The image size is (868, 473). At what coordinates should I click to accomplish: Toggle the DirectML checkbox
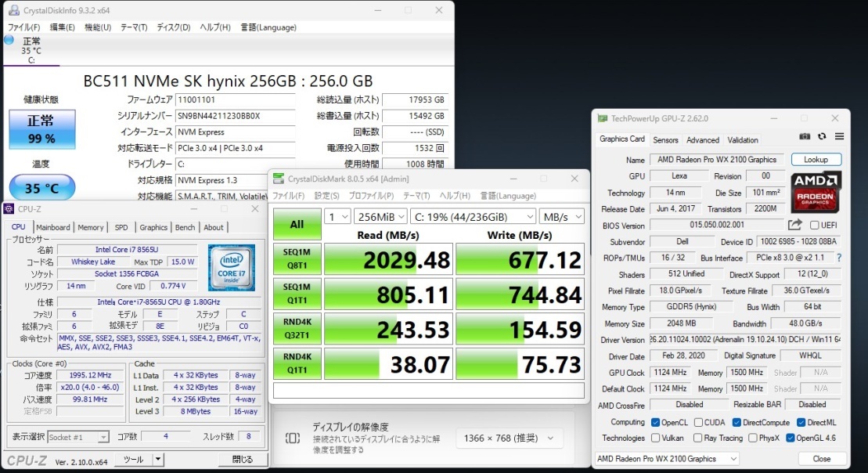pos(801,423)
